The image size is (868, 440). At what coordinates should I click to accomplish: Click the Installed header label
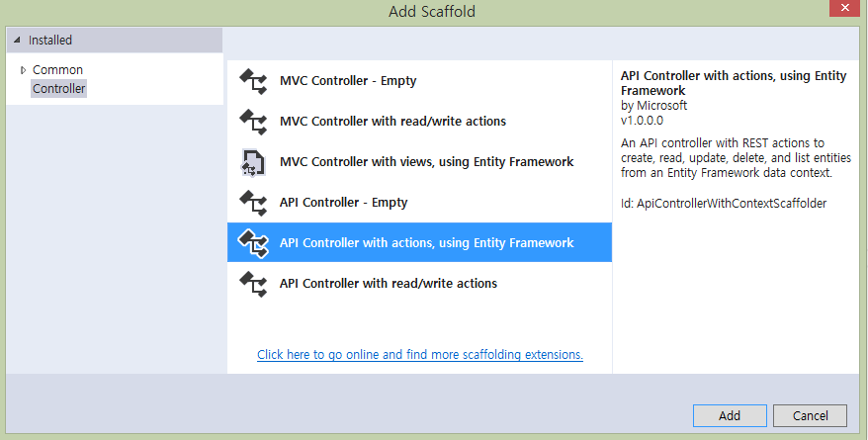[50, 40]
